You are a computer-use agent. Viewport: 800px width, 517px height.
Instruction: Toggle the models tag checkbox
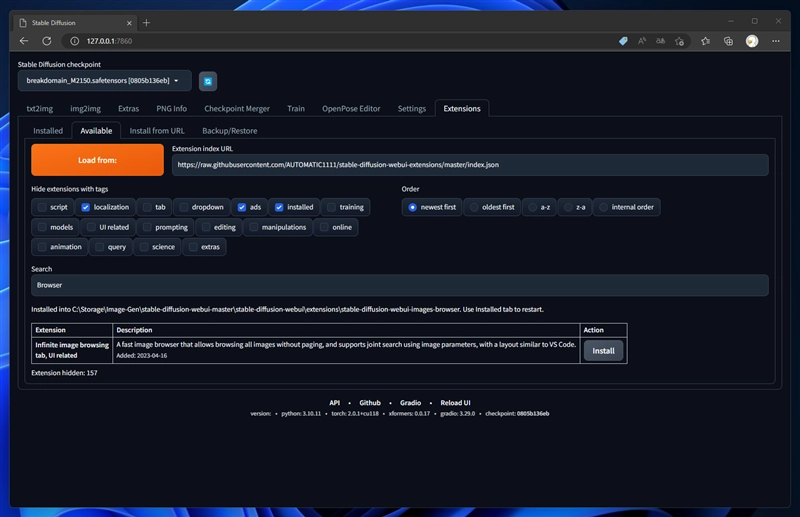coord(42,227)
